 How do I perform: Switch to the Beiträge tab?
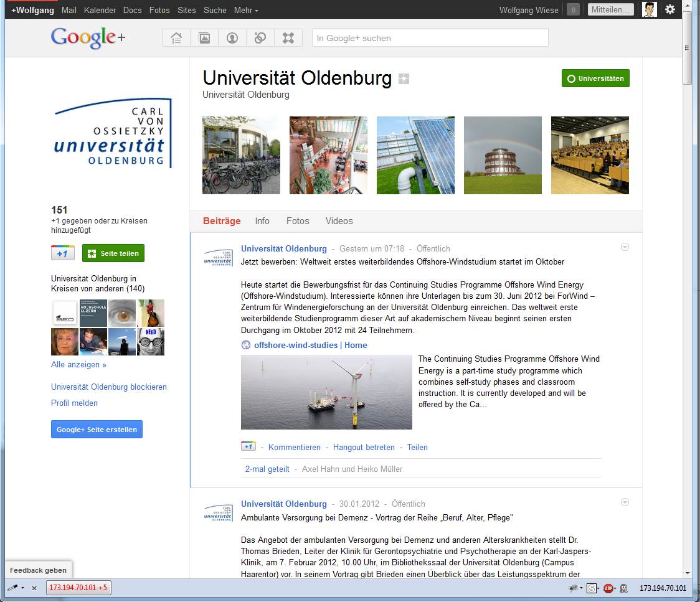(x=222, y=221)
